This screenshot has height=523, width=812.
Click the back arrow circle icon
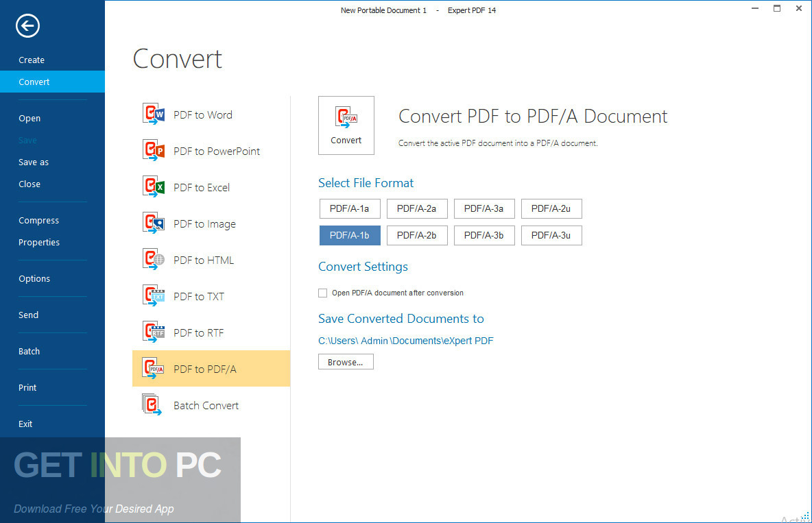(27, 26)
